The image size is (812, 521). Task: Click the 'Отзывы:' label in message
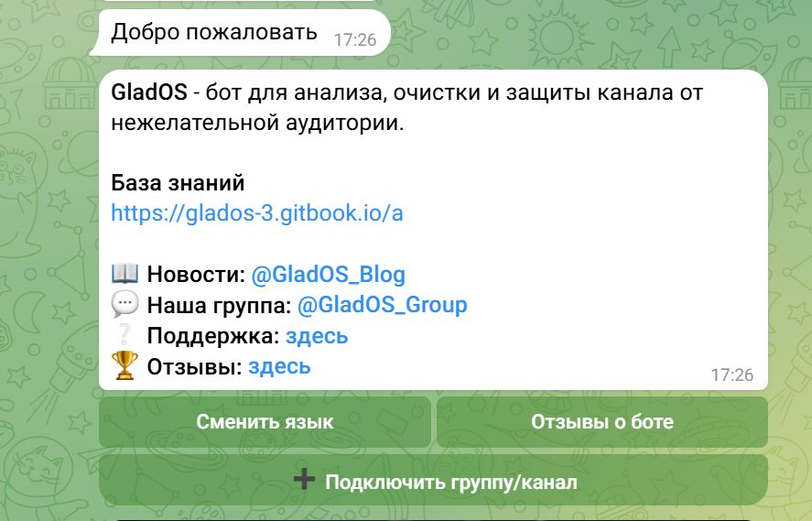click(195, 366)
